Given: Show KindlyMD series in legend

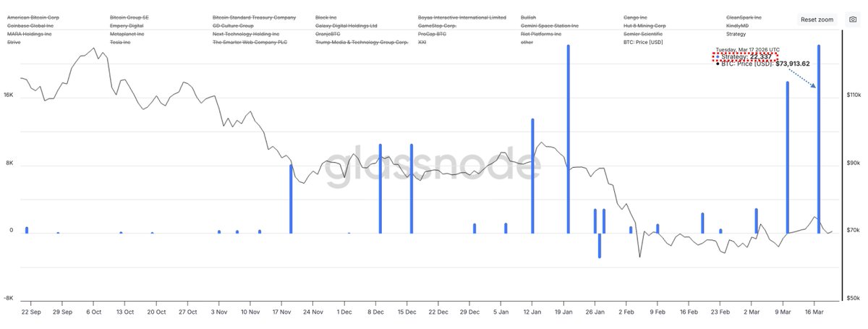Looking at the screenshot, I should pos(739,25).
